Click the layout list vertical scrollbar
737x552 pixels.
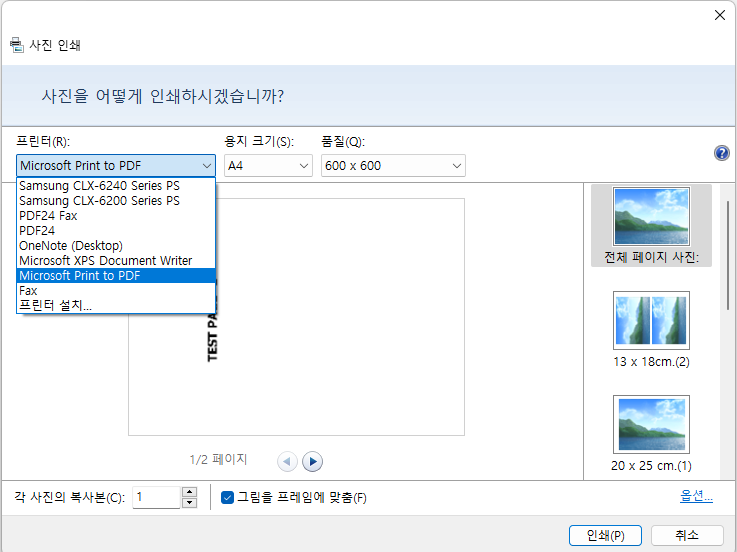pyautogui.click(x=728, y=255)
